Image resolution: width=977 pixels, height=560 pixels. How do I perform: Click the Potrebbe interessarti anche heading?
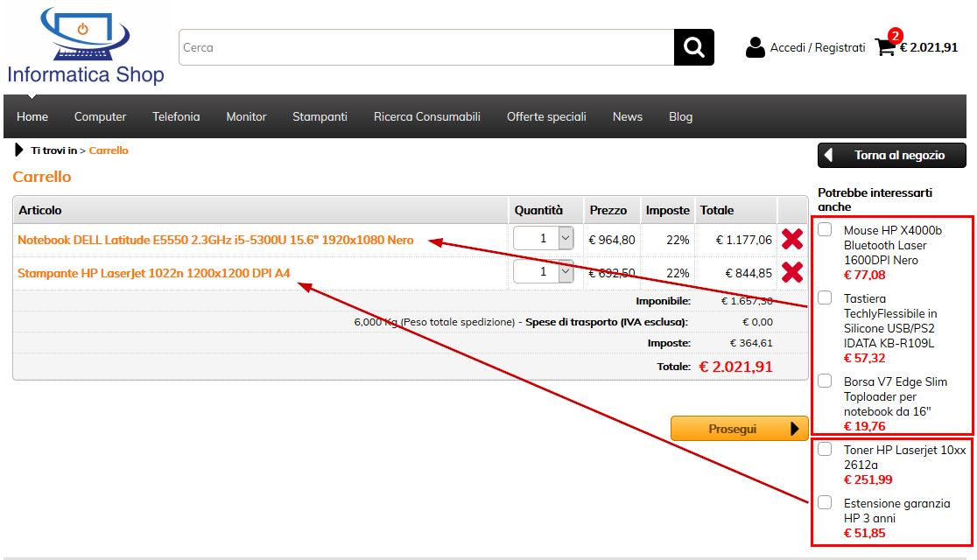pyautogui.click(x=875, y=199)
